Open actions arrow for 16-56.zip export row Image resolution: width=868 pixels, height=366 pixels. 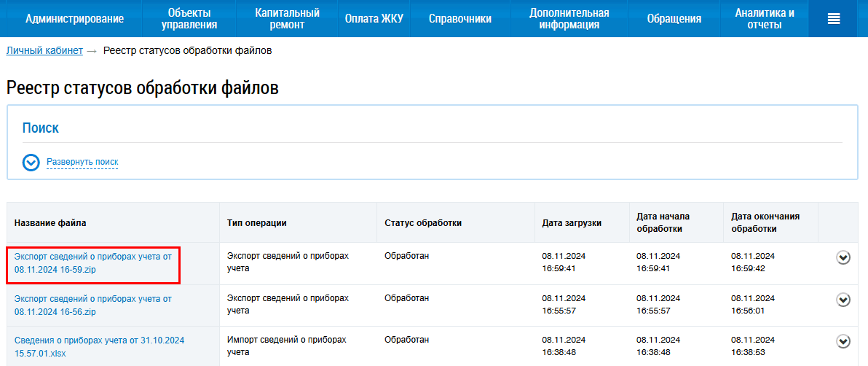pyautogui.click(x=843, y=300)
